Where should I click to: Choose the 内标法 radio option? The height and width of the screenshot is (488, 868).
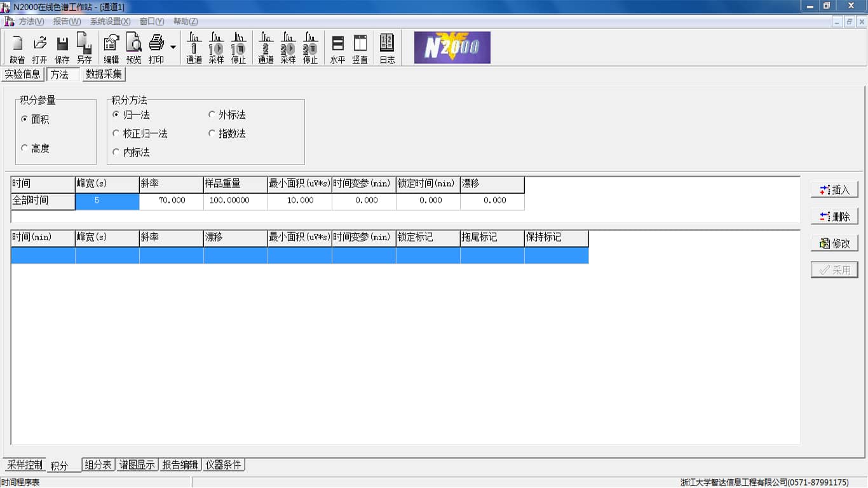(116, 152)
